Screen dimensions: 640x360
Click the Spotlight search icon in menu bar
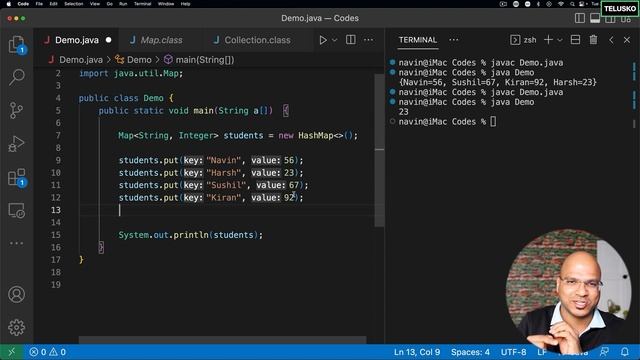tap(572, 4)
